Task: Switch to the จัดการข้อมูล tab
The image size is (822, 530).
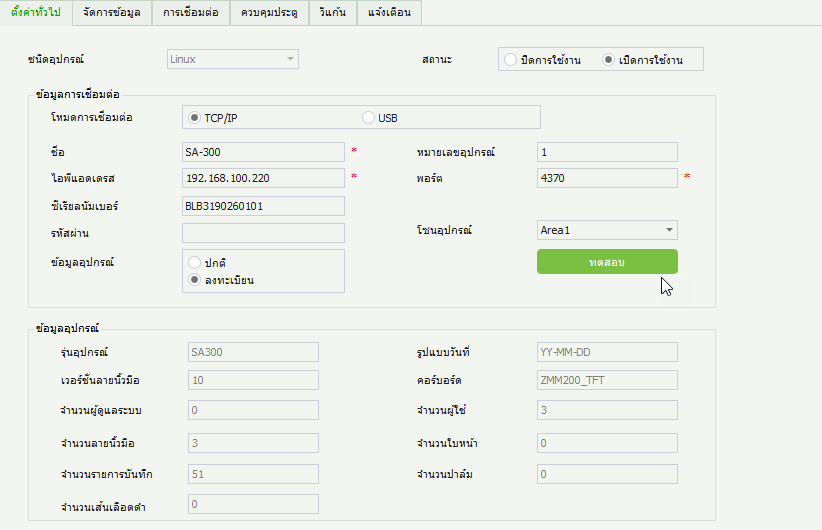Action: (112, 12)
